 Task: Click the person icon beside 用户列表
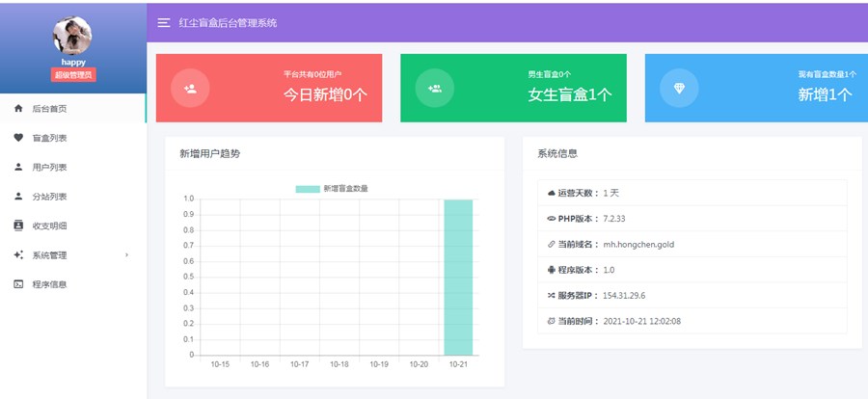(18, 167)
